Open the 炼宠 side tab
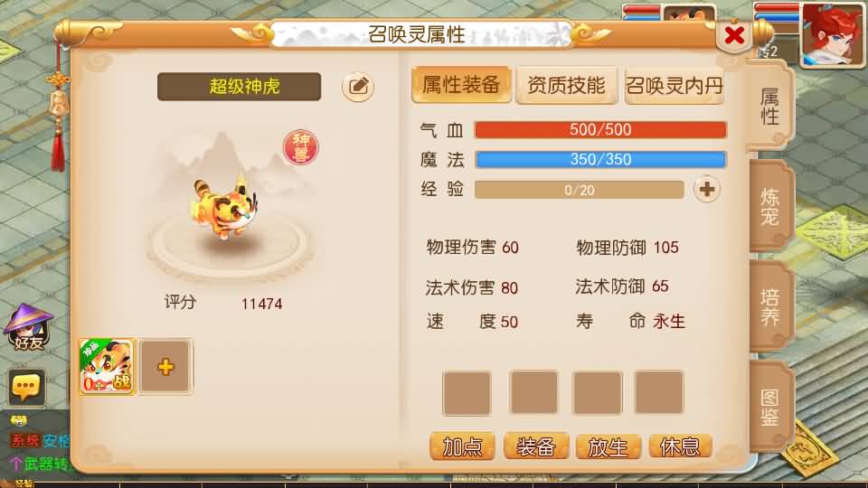868x488 pixels. [x=770, y=206]
